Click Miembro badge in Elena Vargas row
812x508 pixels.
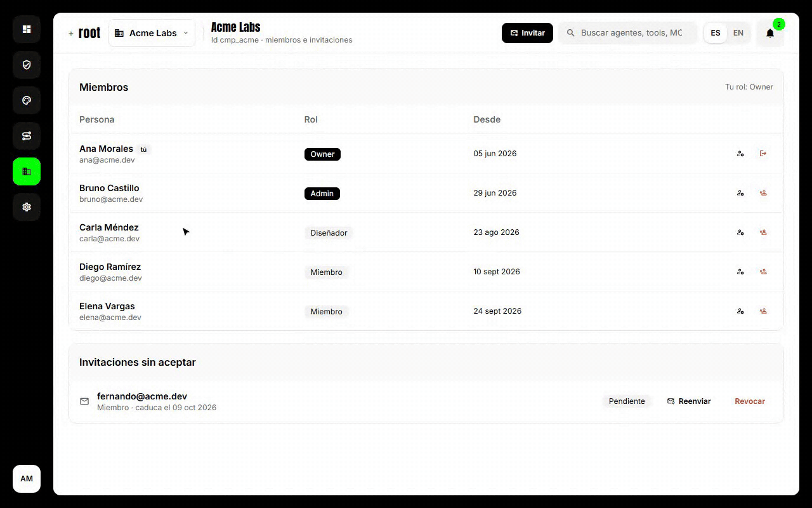coord(327,312)
